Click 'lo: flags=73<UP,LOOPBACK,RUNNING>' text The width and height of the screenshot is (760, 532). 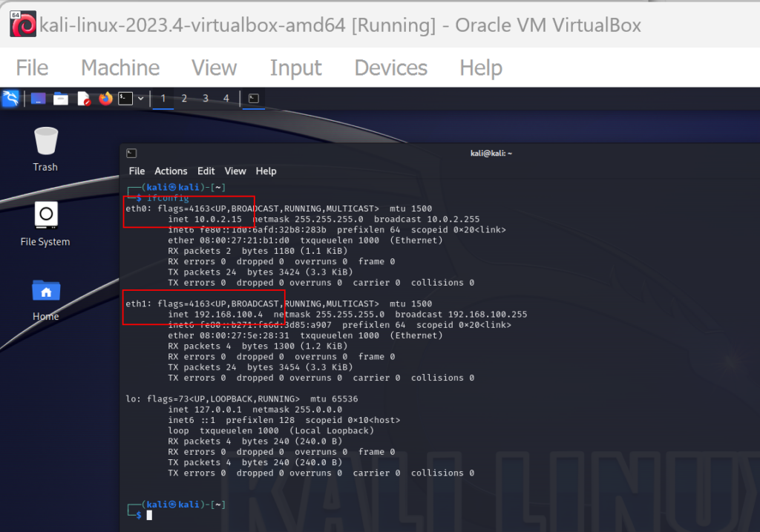click(x=213, y=399)
